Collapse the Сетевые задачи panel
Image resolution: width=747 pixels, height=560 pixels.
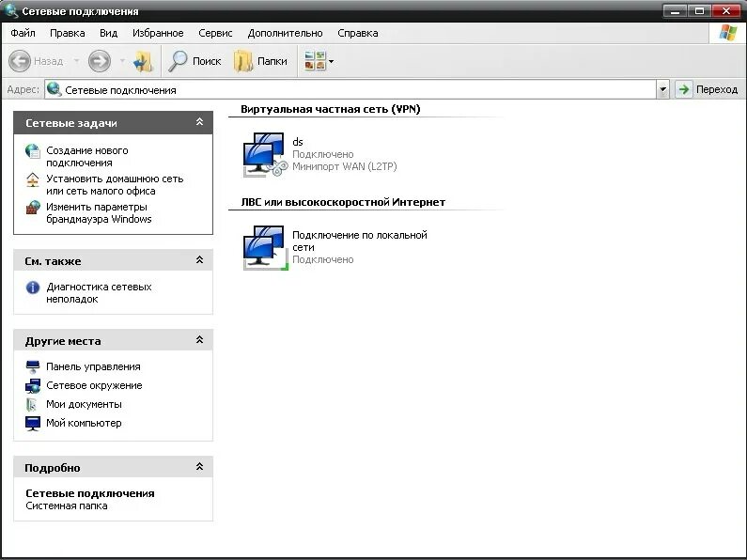(199, 122)
